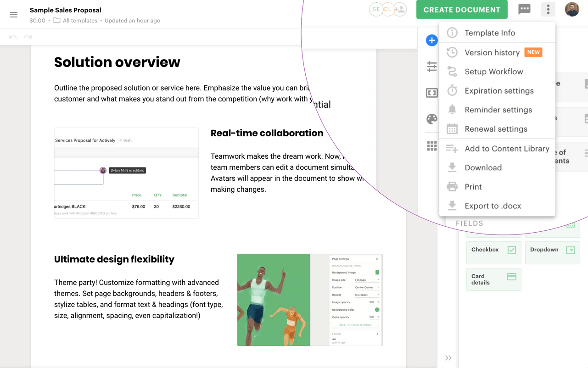Select Add to Content Library

497,149
